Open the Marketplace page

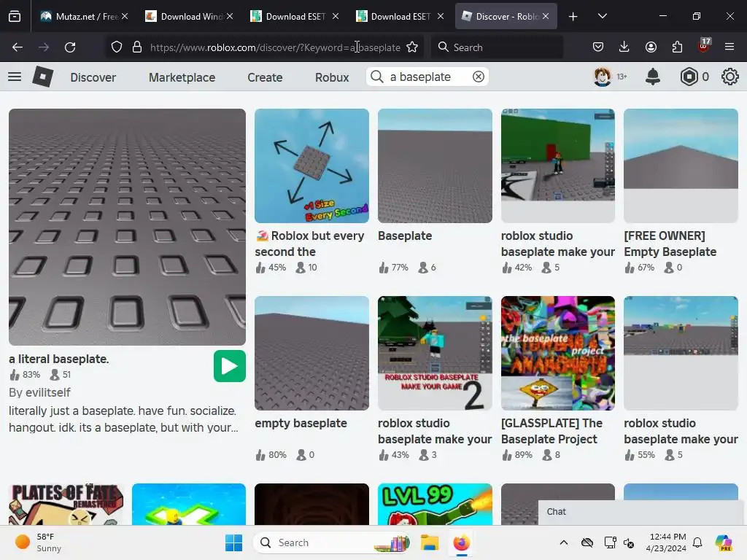(x=182, y=77)
